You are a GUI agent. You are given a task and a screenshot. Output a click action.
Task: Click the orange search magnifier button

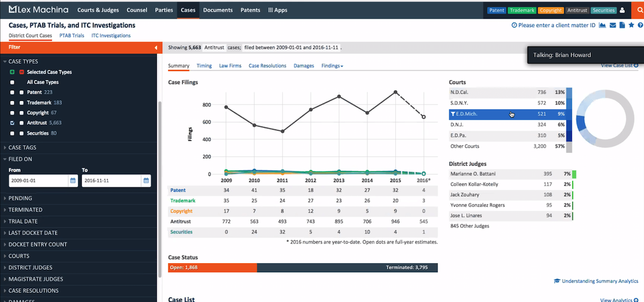click(x=639, y=10)
